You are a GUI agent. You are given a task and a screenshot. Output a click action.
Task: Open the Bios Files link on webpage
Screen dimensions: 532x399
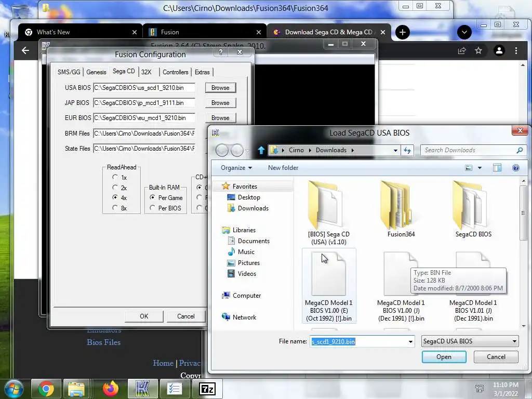[103, 342]
